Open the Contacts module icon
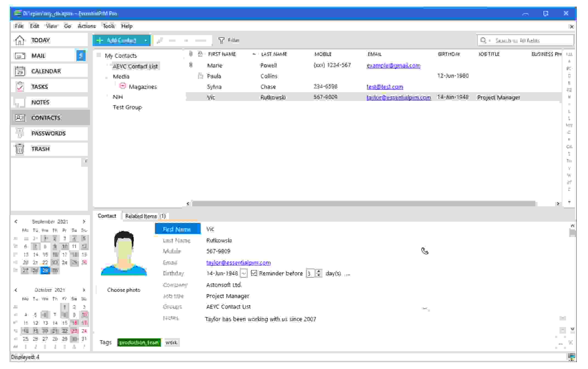This screenshot has width=588, height=369. [x=20, y=118]
